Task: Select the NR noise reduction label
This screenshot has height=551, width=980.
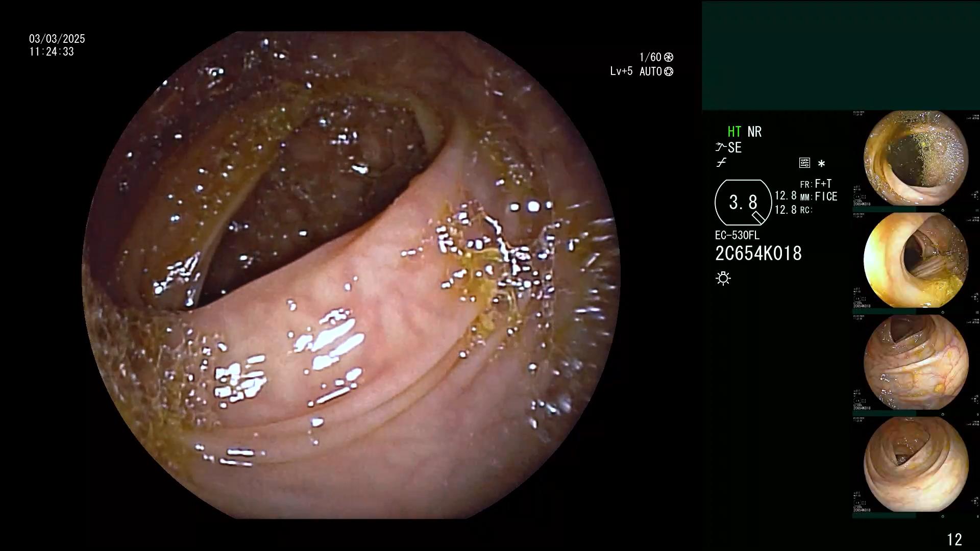Action: point(754,132)
